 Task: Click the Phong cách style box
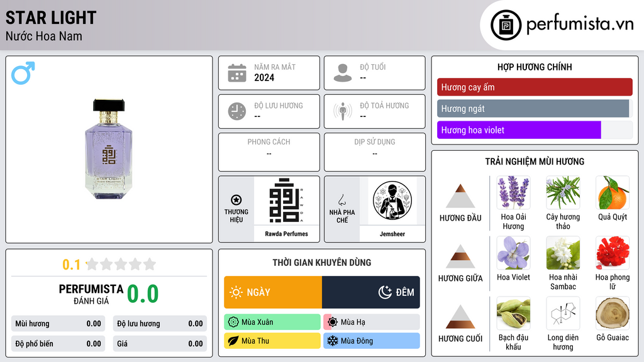(269, 152)
